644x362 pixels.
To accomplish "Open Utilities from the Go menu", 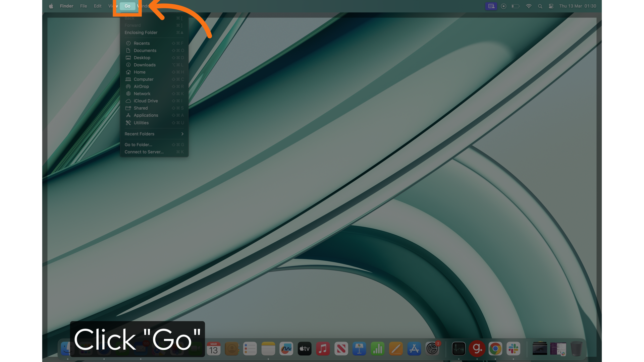I will (141, 123).
